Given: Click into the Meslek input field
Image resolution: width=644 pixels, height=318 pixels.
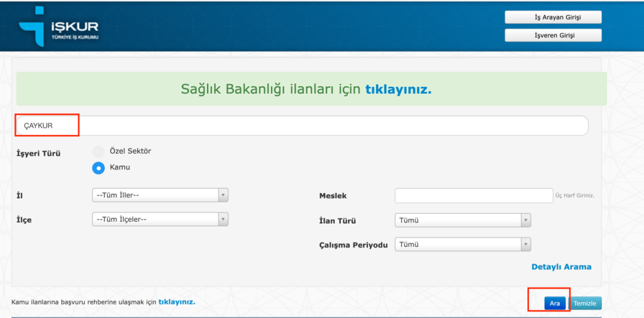Looking at the screenshot, I should click(x=474, y=195).
